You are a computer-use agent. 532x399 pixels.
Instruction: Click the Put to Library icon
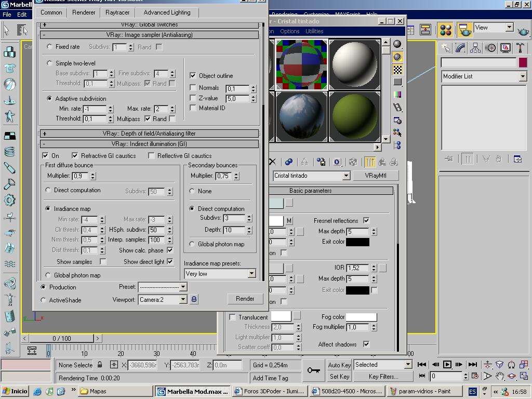(x=321, y=162)
